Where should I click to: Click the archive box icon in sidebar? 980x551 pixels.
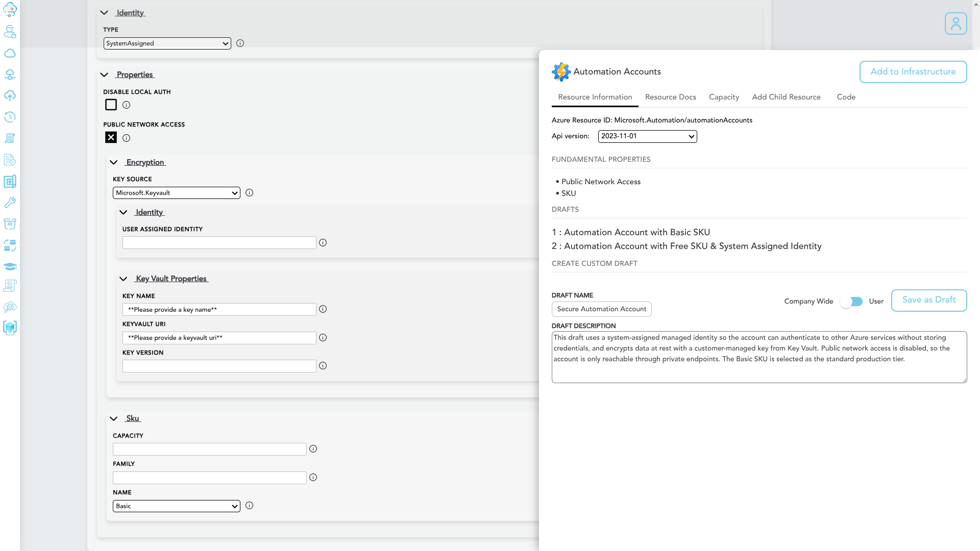click(10, 223)
